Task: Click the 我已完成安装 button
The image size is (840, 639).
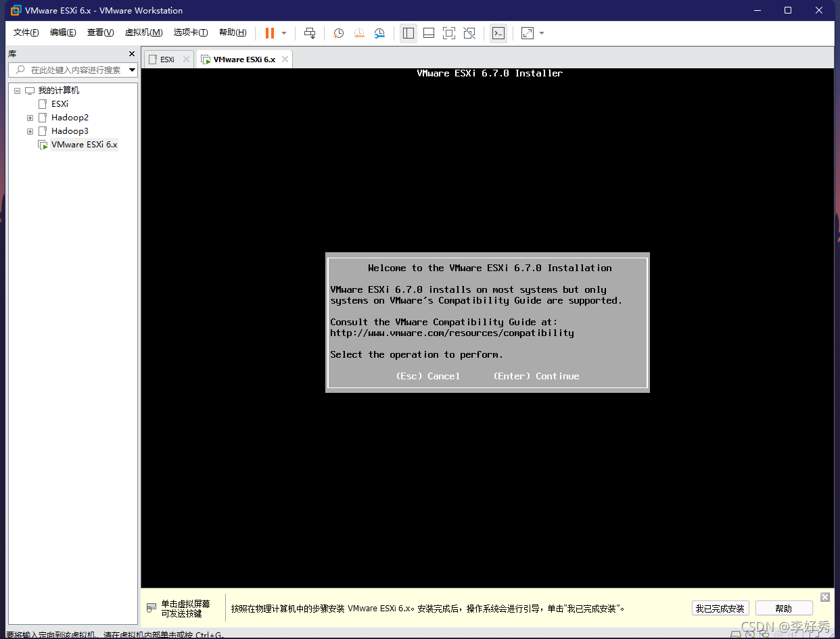Action: click(x=720, y=609)
